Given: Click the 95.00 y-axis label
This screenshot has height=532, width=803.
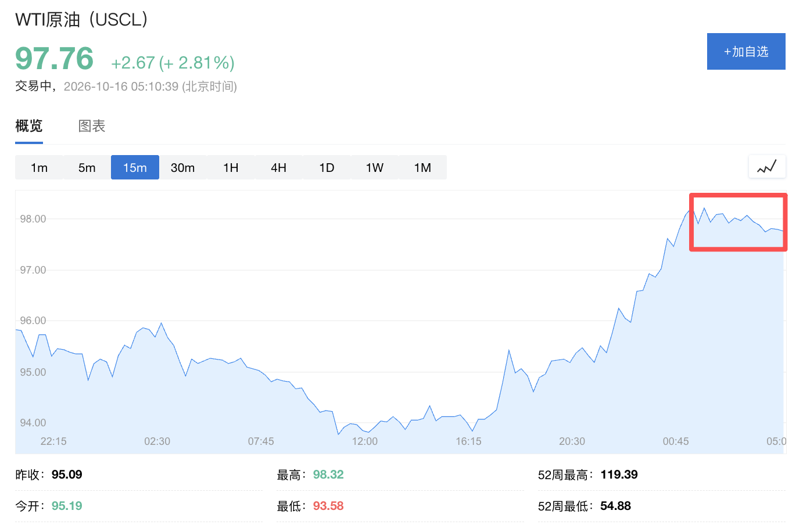Looking at the screenshot, I should point(33,372).
